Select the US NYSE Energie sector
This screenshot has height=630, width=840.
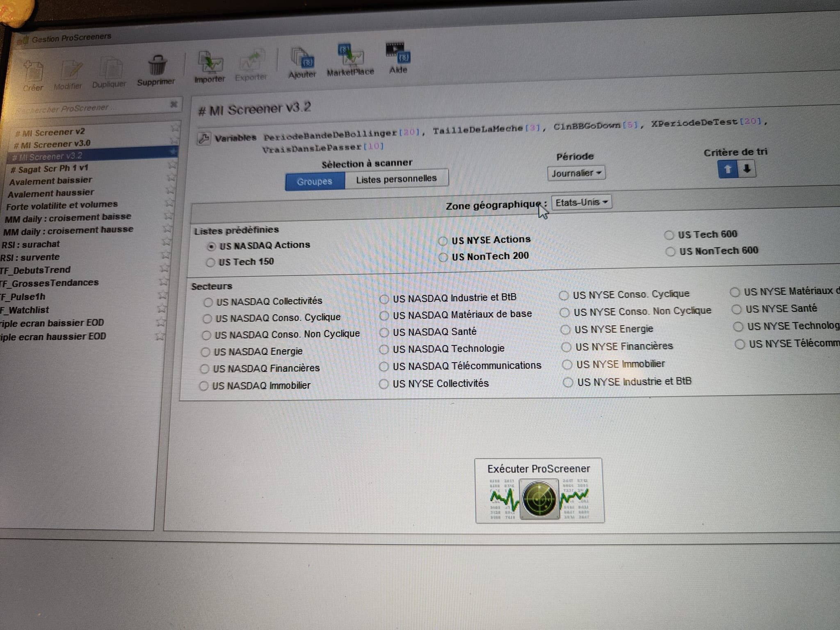(x=566, y=330)
